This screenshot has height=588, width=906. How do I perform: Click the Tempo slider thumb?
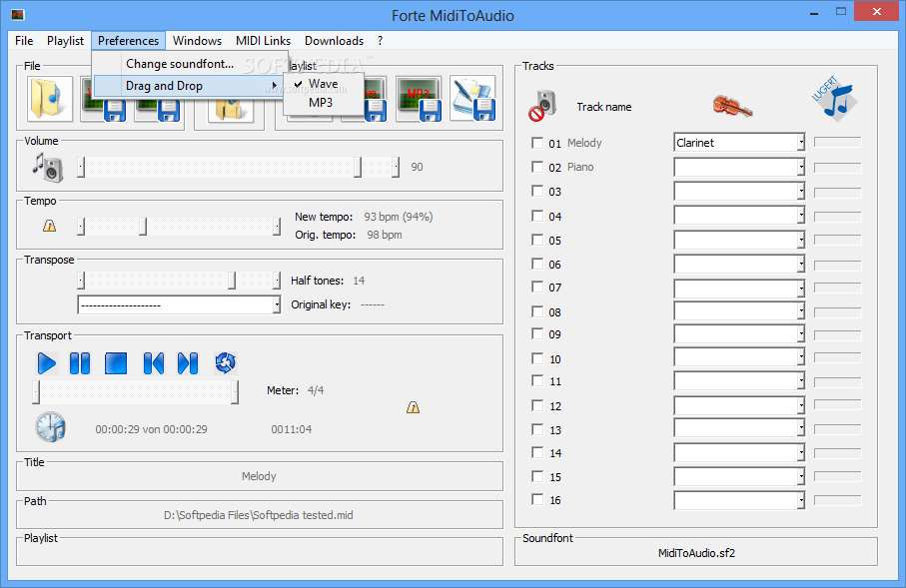(143, 226)
